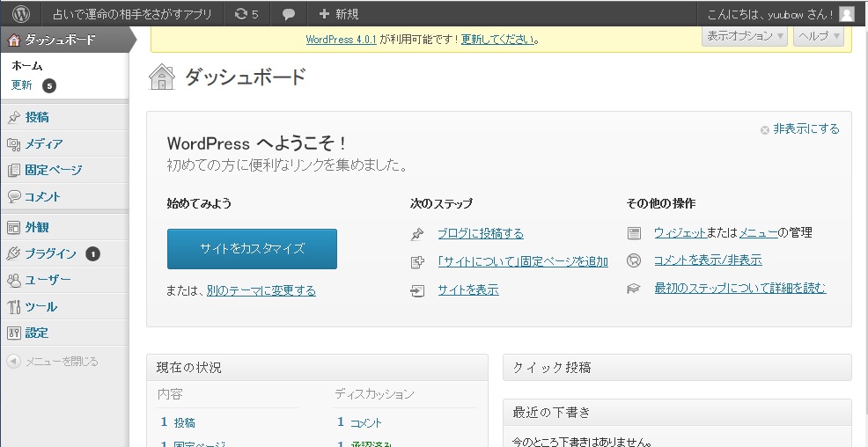Screen dimensions: 868x447
Task: Select ホーム in the dashboard submenu
Action: point(27,66)
